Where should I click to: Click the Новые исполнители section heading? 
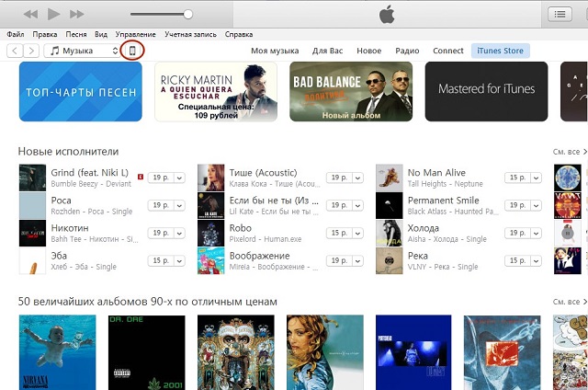(x=68, y=152)
